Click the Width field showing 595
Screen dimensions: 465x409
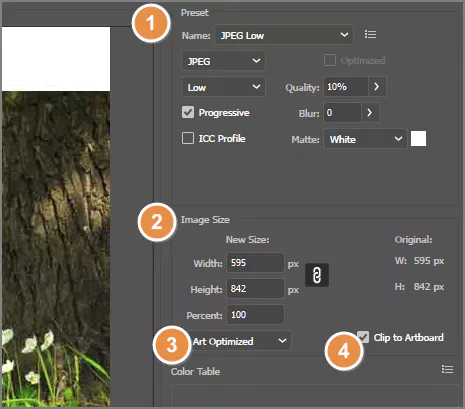coord(255,263)
